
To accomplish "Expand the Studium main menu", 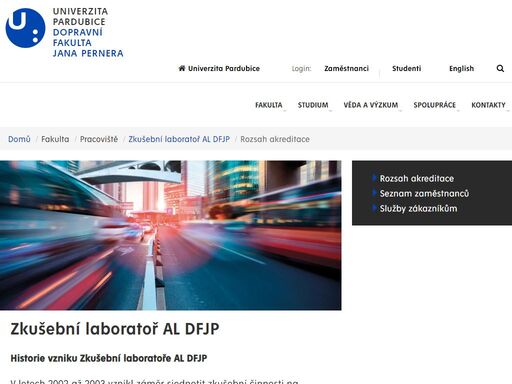I will (x=313, y=105).
